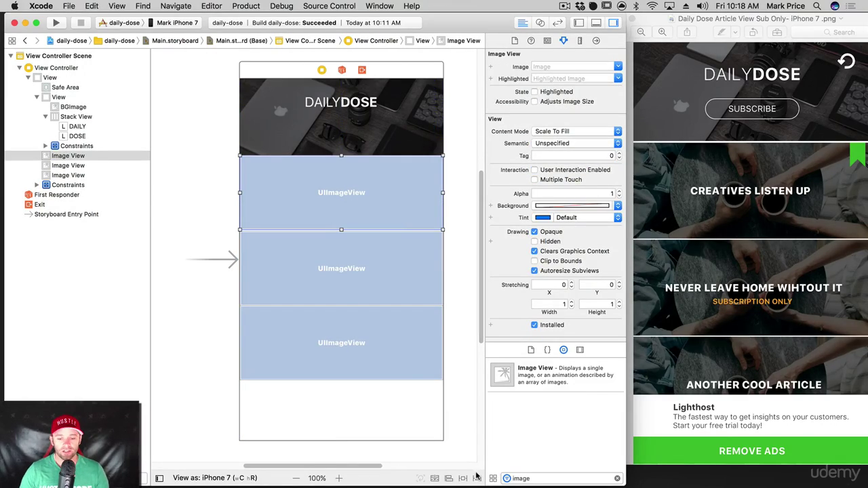The width and height of the screenshot is (868, 488).
Task: Open the File inspector
Action: pos(515,41)
